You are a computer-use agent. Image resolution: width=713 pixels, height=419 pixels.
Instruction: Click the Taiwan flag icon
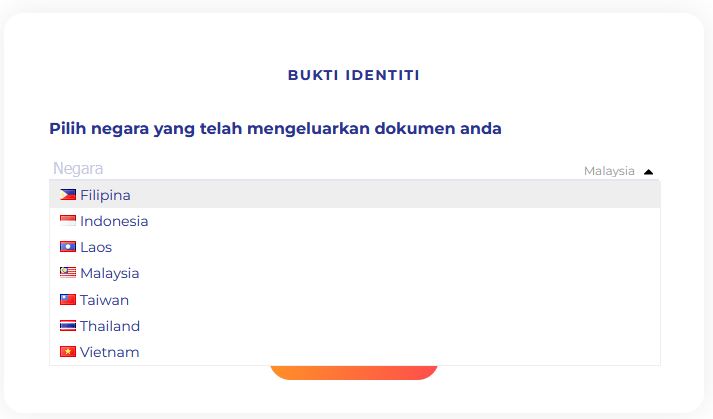68,299
